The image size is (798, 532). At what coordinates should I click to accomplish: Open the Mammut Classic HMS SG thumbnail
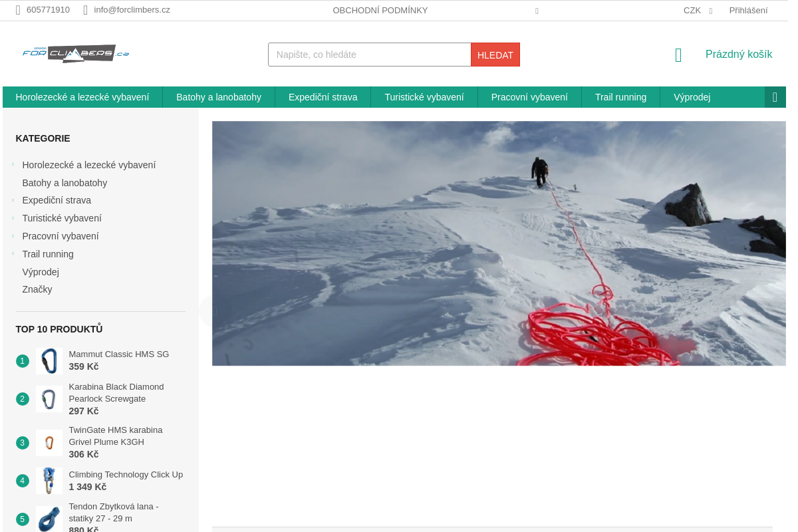tap(49, 361)
